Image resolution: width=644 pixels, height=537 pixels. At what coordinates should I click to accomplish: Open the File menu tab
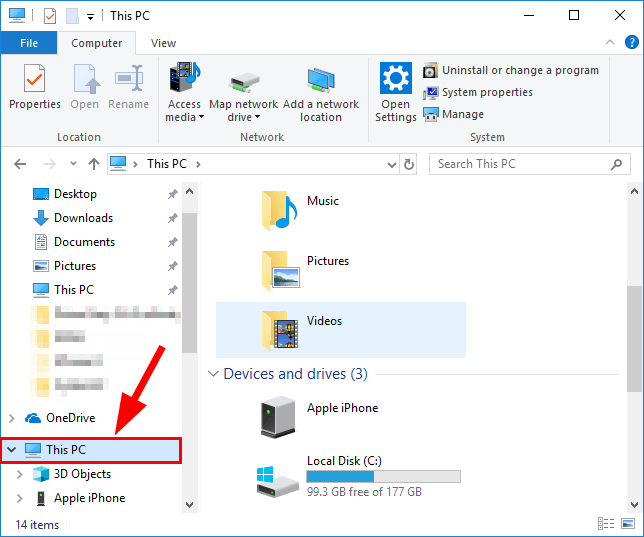pyautogui.click(x=29, y=43)
